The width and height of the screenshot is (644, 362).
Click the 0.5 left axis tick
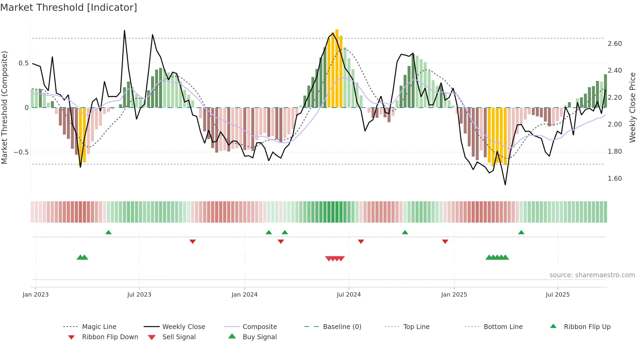click(24, 63)
